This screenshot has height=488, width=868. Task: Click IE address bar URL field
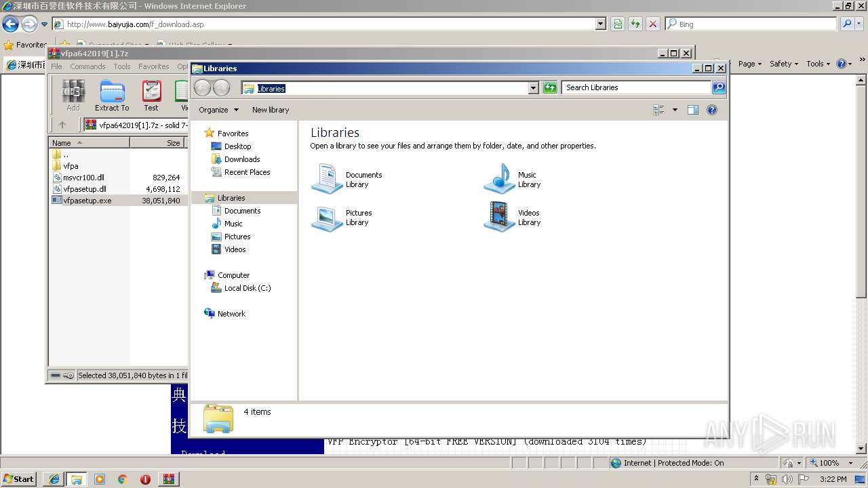[x=330, y=24]
